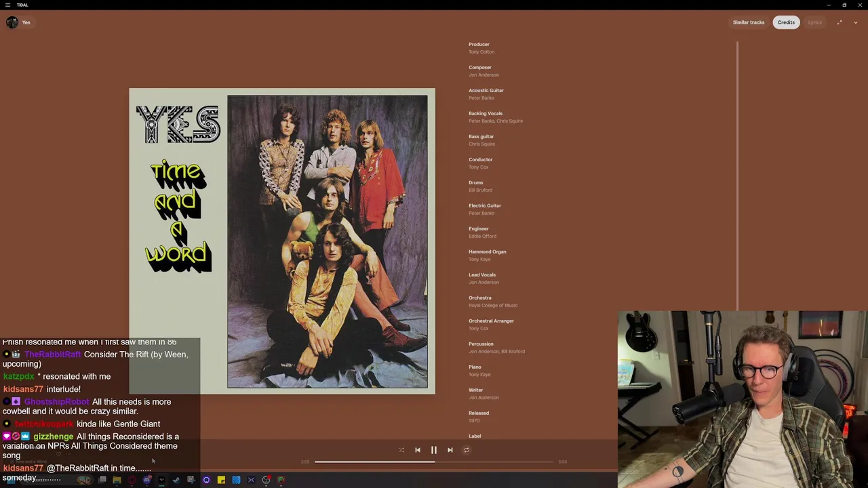This screenshot has height=488, width=868.
Task: Collapse the now-playing view chevron
Action: click(x=856, y=22)
